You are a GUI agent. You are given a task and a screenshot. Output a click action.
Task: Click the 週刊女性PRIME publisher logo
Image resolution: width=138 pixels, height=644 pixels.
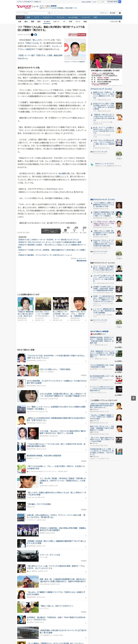point(77,35)
